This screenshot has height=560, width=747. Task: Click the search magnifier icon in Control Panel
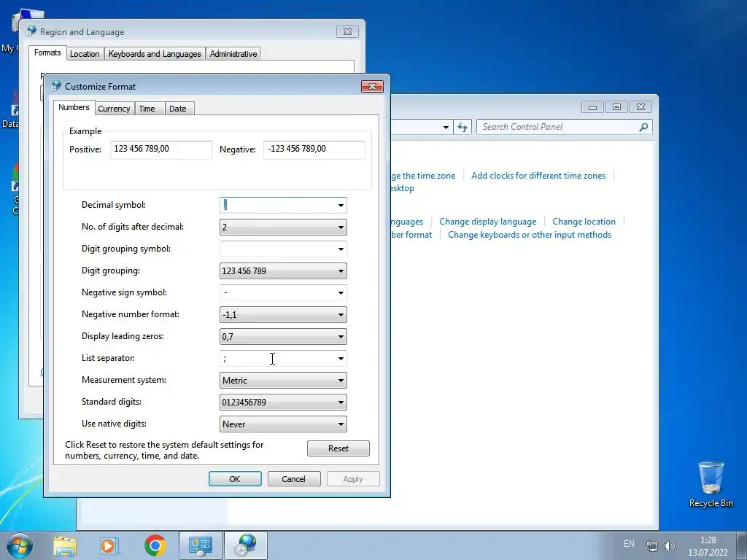(x=643, y=127)
